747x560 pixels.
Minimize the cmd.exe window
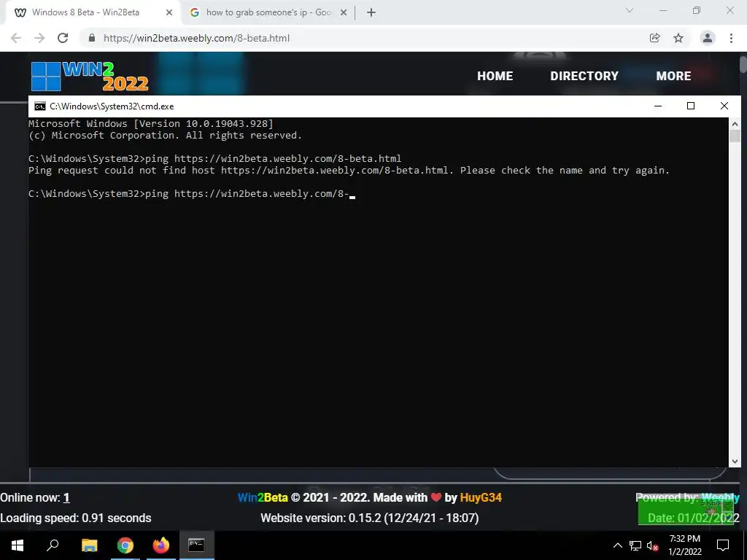(x=658, y=106)
